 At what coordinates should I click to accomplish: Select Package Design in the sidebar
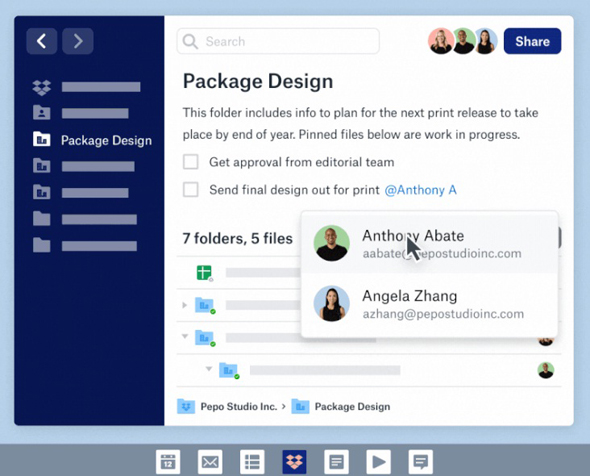click(93, 140)
